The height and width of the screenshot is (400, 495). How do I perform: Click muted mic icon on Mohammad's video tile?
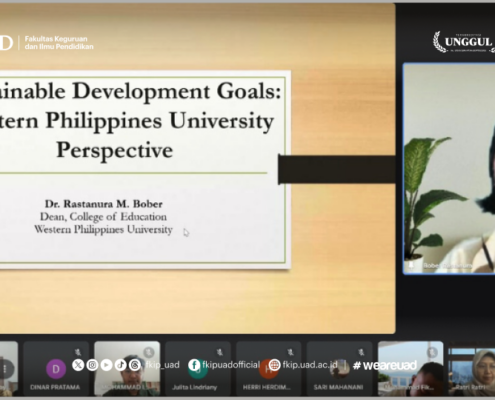(149, 352)
